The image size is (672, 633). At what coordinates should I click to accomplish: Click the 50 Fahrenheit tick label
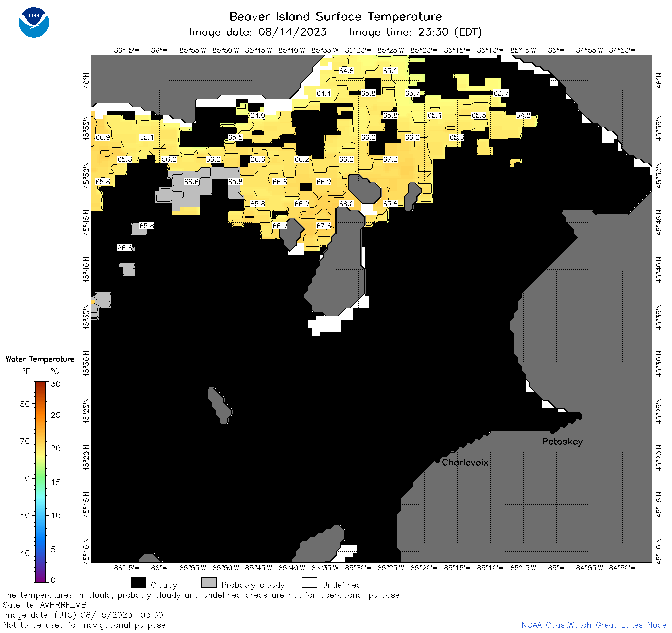(x=25, y=515)
